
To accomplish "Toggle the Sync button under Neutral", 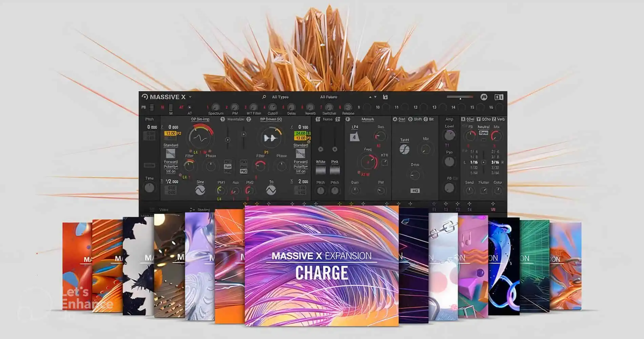I will [483, 133].
